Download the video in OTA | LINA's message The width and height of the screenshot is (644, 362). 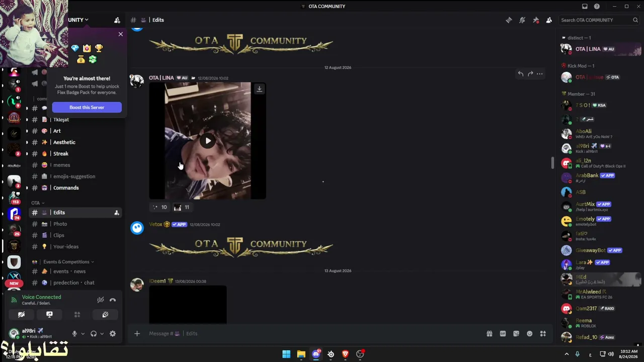point(259,89)
